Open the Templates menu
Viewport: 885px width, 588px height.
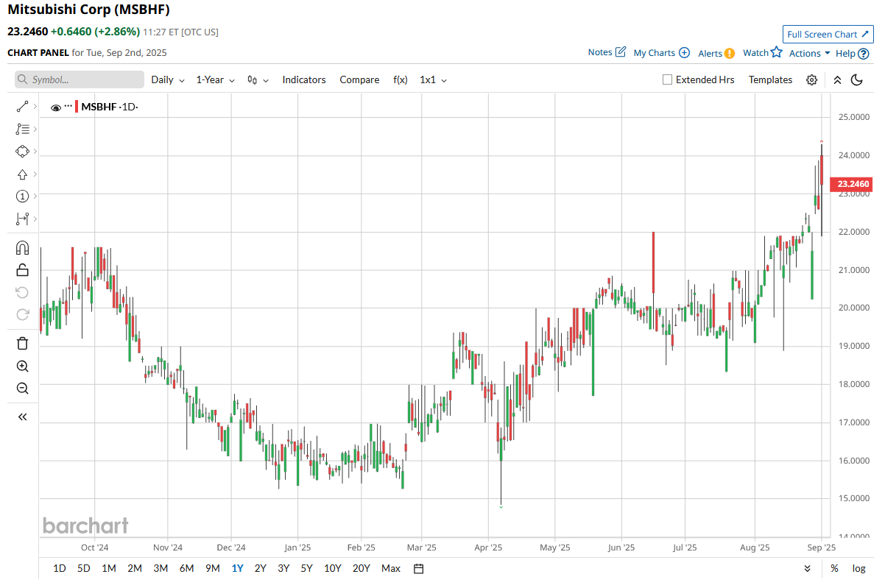(x=770, y=79)
